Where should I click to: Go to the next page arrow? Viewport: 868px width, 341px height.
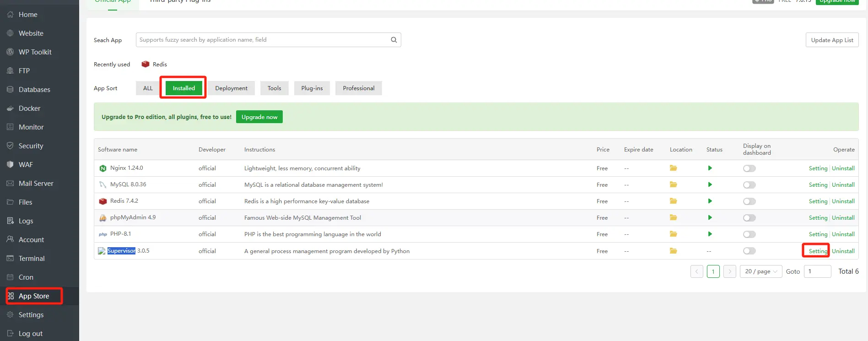coord(730,271)
